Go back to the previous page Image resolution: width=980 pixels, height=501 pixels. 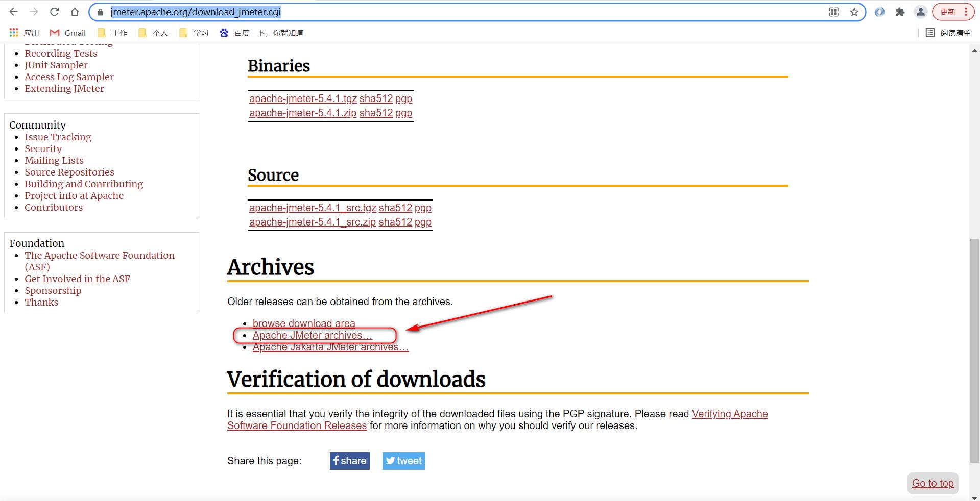(x=14, y=12)
